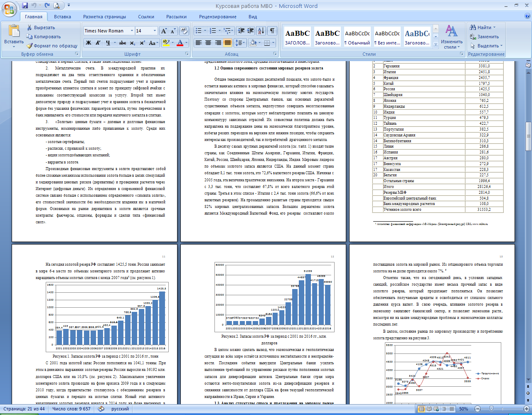This screenshot has height=415, width=532.
Task: Switch to draft view in status bar
Action: click(451, 409)
